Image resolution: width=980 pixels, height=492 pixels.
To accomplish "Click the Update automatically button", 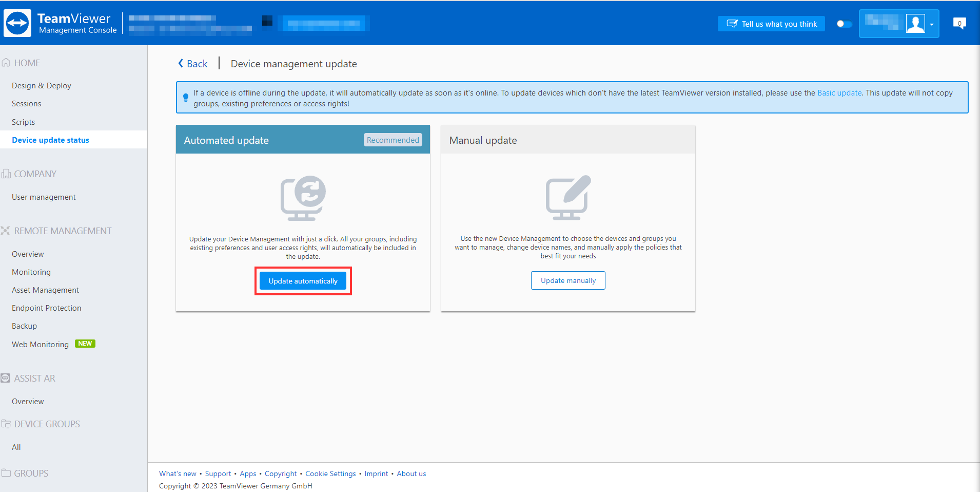I will (303, 280).
